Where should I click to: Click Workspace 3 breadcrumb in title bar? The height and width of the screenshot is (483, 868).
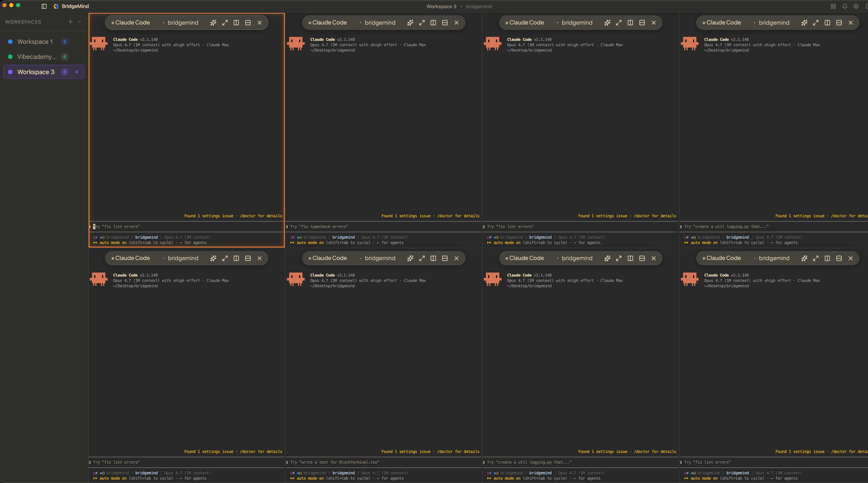[441, 6]
